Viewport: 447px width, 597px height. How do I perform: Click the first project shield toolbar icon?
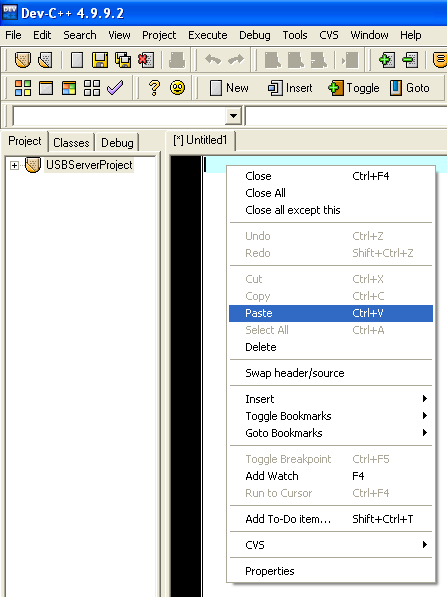click(22, 60)
